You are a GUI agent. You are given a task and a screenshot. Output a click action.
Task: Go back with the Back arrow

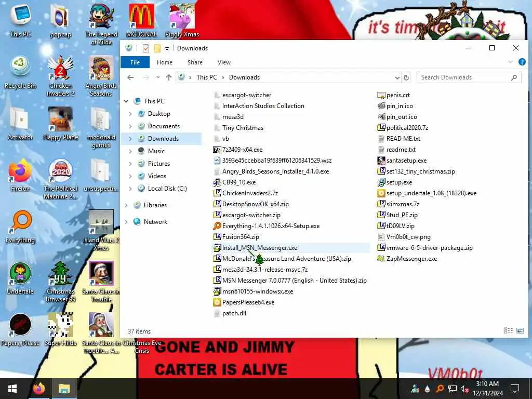(x=130, y=77)
